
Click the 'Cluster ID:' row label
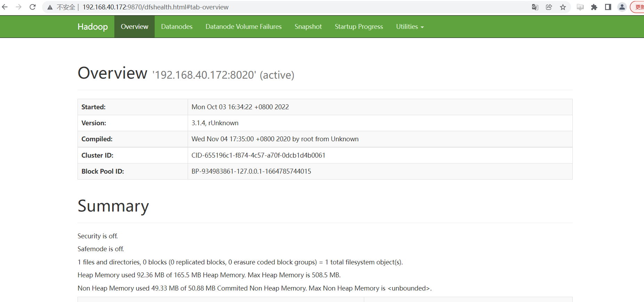click(97, 156)
